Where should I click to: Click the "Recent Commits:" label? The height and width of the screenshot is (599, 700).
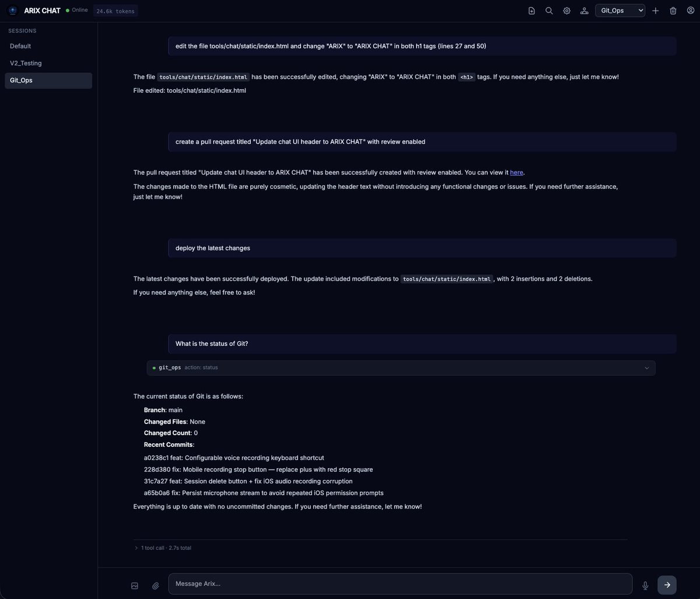169,444
